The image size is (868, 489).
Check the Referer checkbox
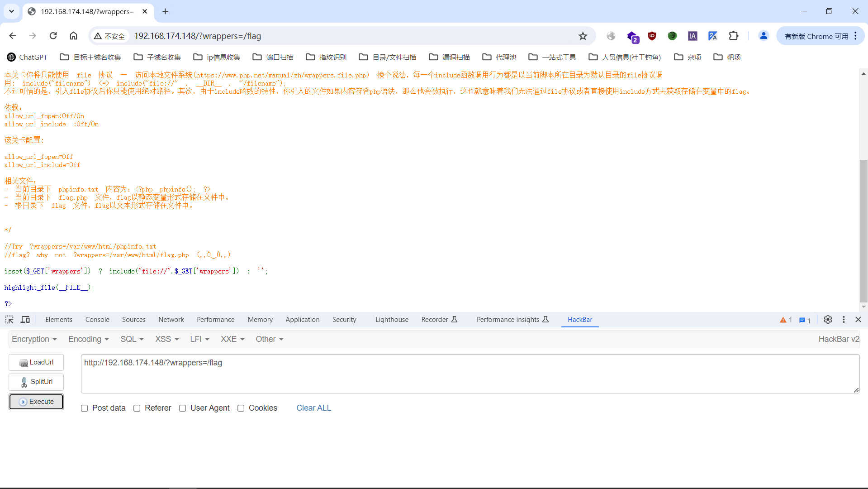[x=137, y=408]
